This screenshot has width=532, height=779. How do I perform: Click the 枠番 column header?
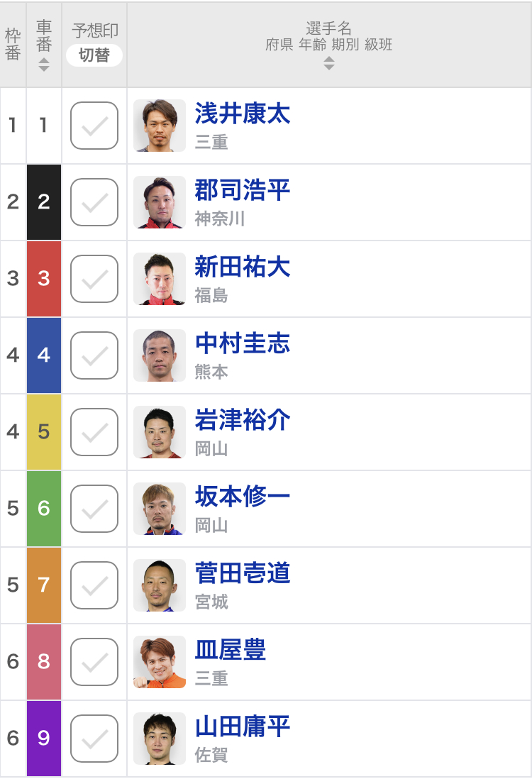tap(13, 45)
